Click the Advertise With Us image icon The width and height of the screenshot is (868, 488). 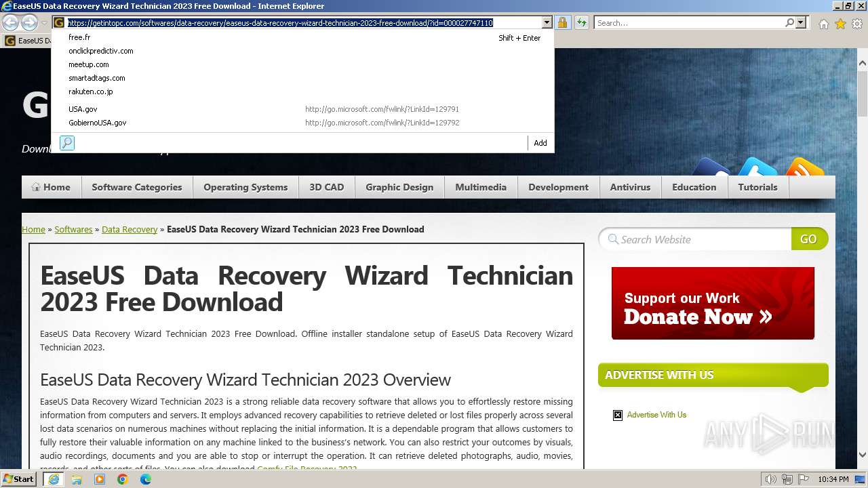[x=618, y=415]
